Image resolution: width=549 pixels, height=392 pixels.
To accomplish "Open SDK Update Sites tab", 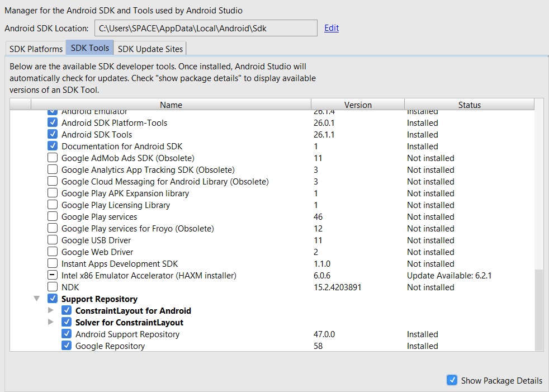I will [150, 49].
